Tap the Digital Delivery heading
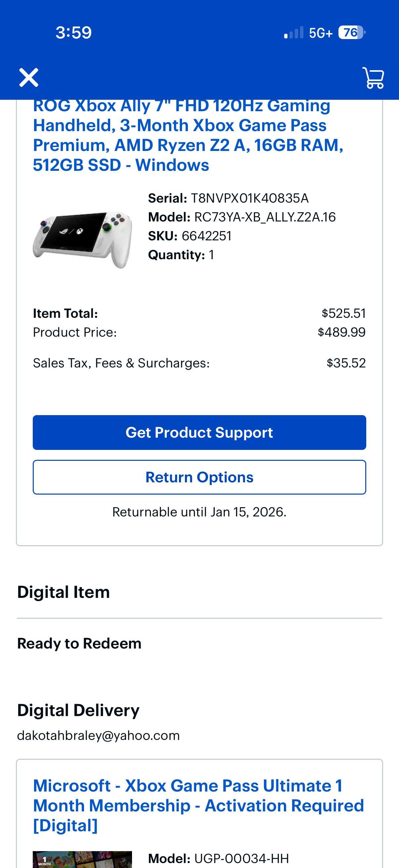Viewport: 399px width, 868px height. 78,710
